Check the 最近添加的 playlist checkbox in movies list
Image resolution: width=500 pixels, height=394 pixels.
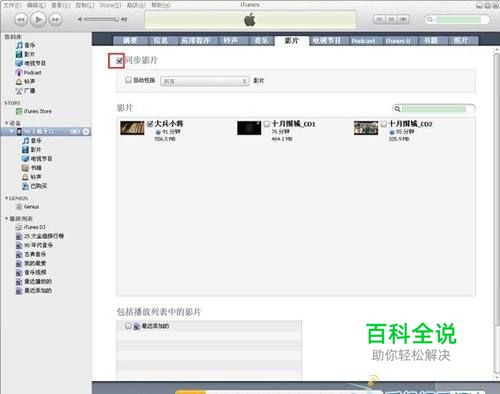[x=128, y=326]
